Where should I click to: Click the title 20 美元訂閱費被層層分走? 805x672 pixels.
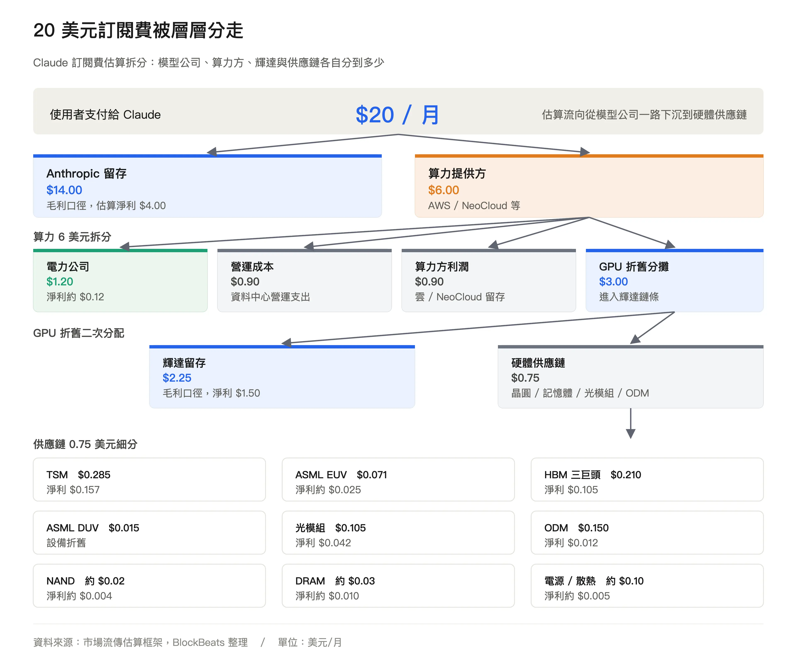click(x=138, y=30)
